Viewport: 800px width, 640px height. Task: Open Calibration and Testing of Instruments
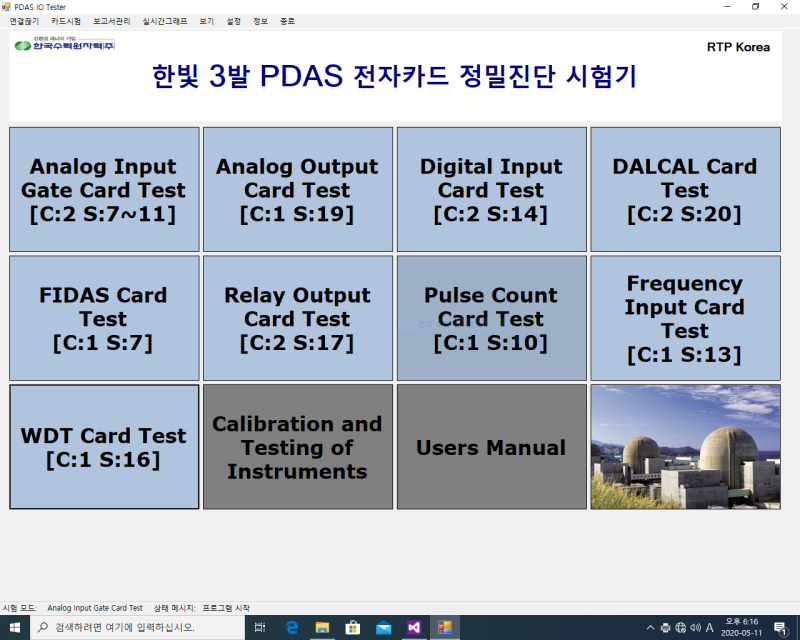pos(297,446)
